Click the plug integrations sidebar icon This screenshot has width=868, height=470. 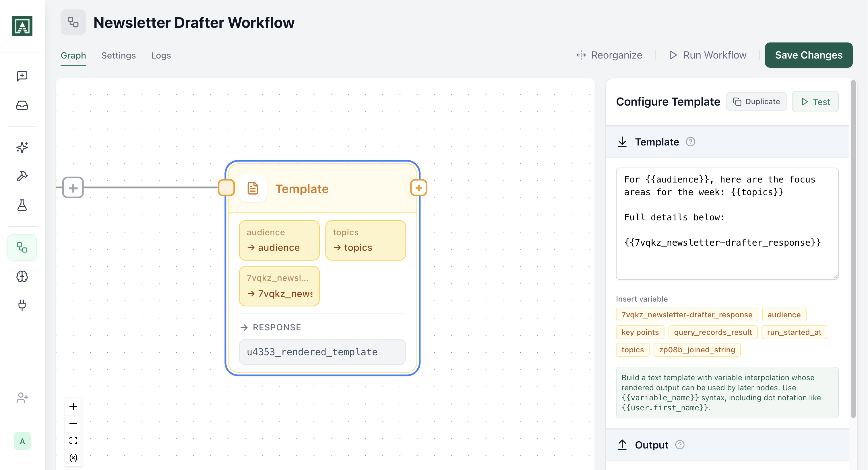point(22,305)
